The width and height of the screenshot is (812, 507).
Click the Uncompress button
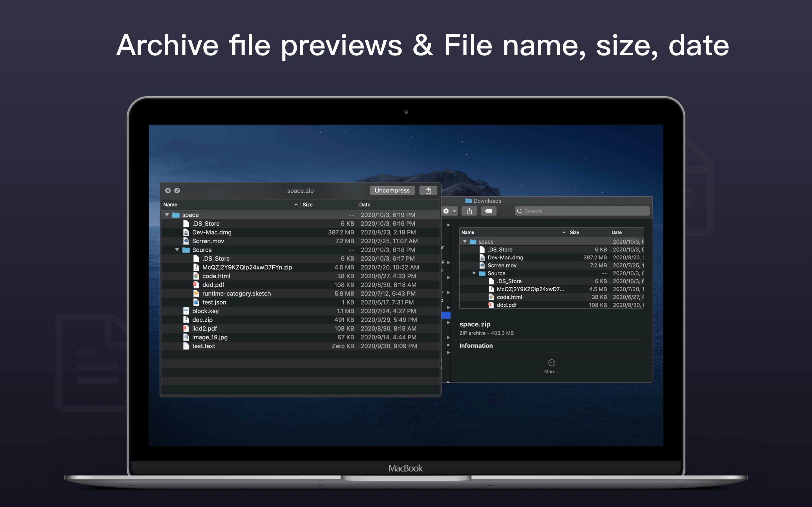pyautogui.click(x=392, y=190)
